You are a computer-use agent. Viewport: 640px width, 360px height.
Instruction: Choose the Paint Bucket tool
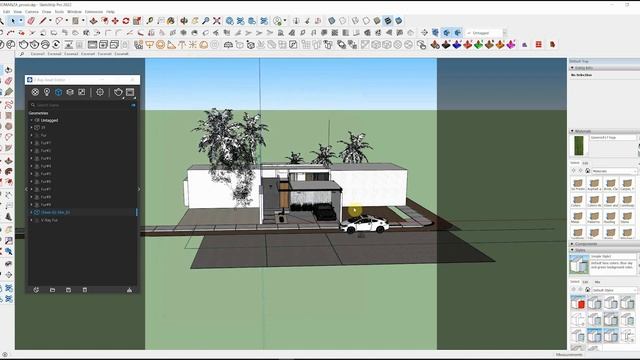coord(171,21)
